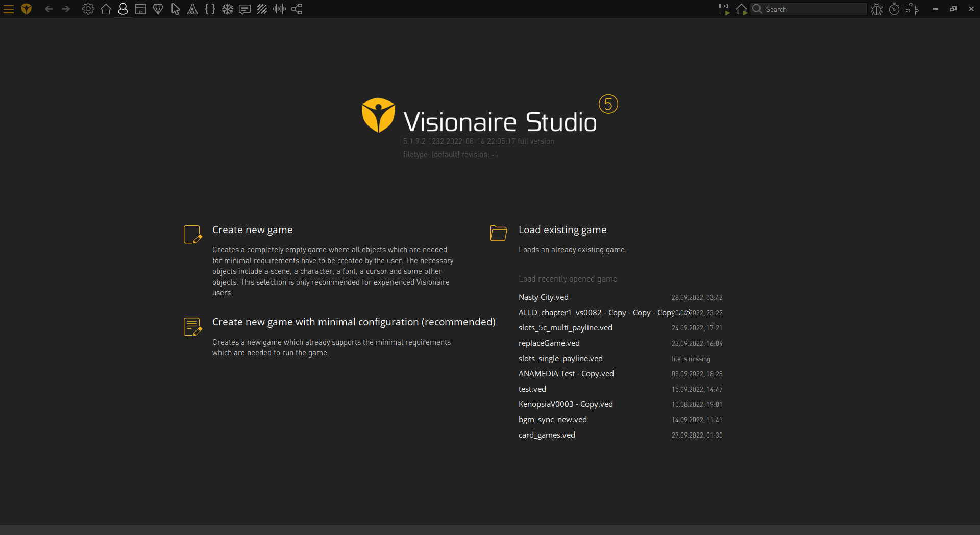Click the filetype default revision text
980x535 pixels.
tap(450, 155)
